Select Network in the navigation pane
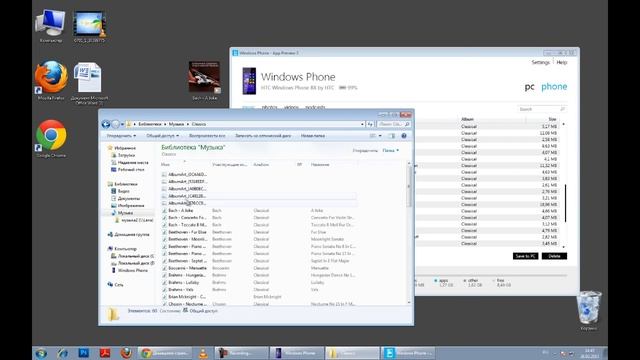The width and height of the screenshot is (640, 360). pos(116,284)
